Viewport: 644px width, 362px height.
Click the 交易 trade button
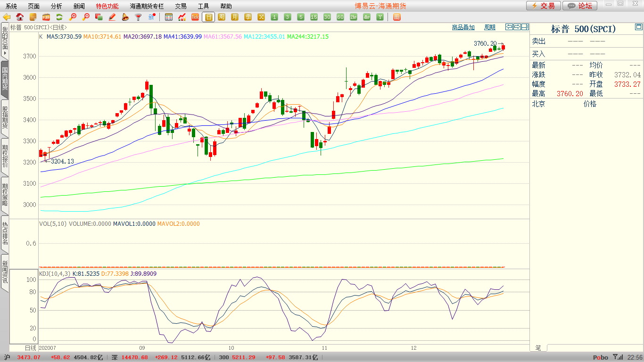(x=544, y=6)
